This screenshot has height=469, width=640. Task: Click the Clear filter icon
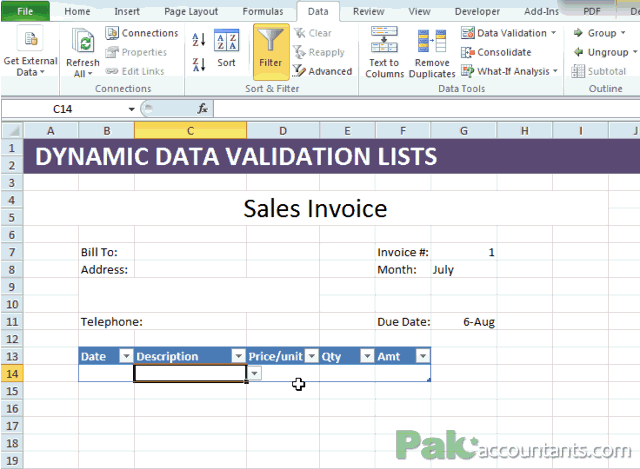(299, 33)
